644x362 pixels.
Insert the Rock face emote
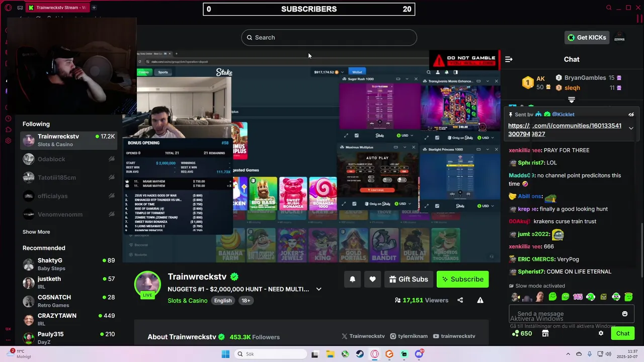539,297
